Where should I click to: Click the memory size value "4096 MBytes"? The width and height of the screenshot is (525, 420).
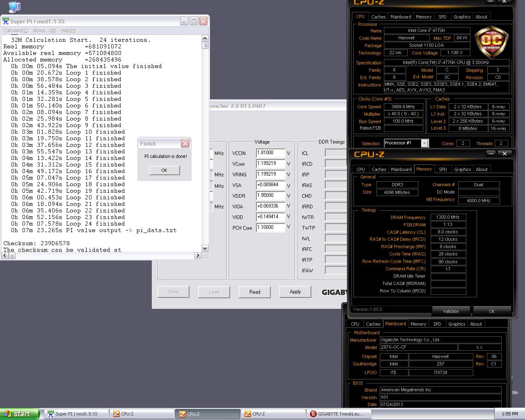coord(397,192)
